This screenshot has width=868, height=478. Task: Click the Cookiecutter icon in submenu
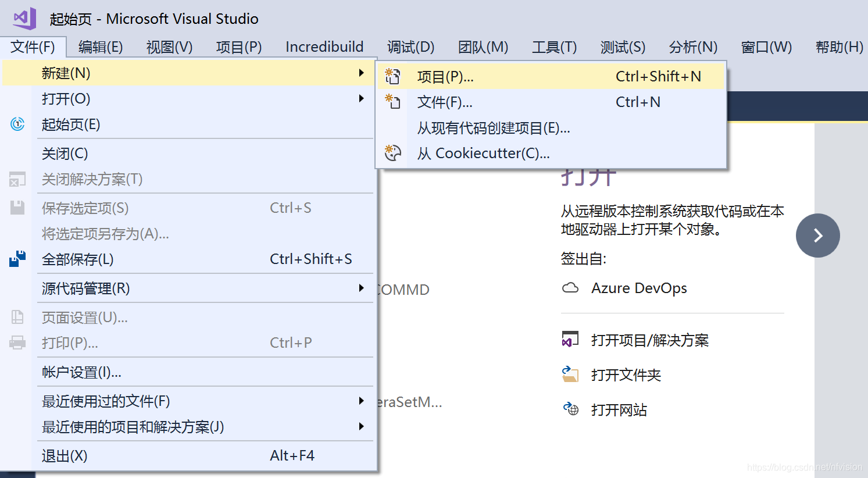click(x=393, y=153)
